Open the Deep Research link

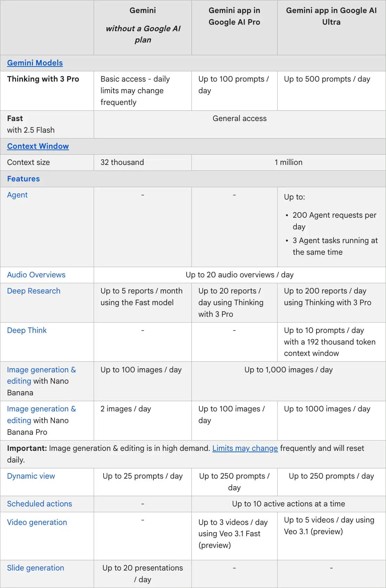click(x=34, y=291)
